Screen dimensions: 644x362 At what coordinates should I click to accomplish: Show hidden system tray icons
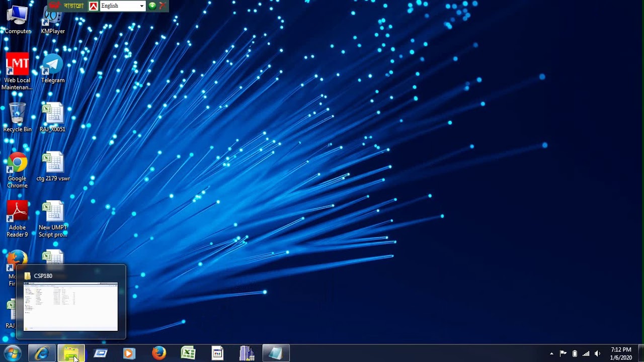pos(551,353)
